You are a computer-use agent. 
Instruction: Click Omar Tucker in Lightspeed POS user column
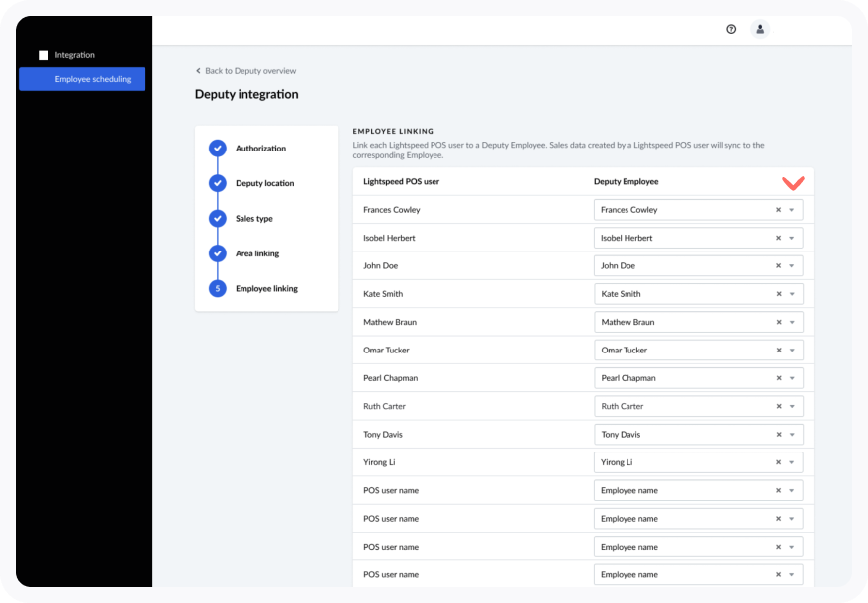(x=386, y=351)
